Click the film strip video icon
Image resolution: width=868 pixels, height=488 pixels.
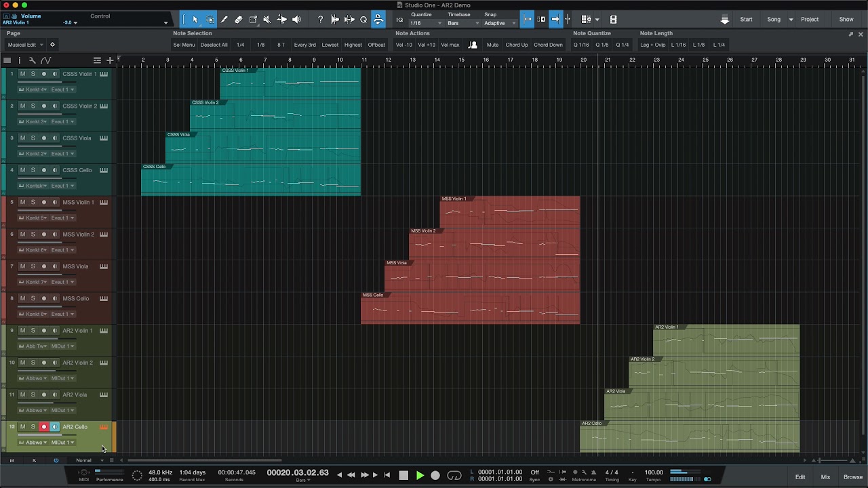pyautogui.click(x=614, y=20)
